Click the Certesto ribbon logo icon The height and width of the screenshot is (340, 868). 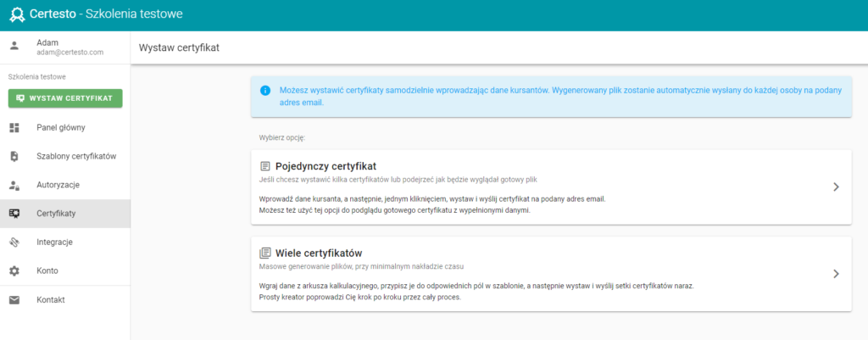click(17, 14)
